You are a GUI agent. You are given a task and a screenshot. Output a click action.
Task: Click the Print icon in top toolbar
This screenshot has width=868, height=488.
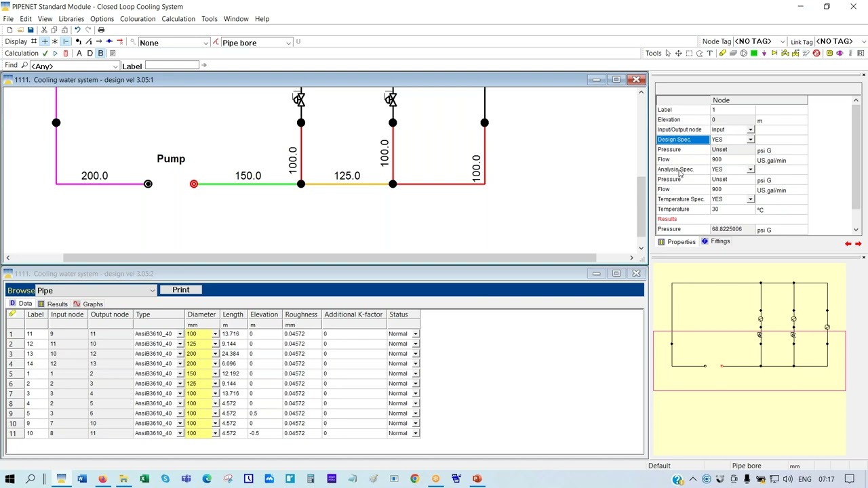pos(101,30)
